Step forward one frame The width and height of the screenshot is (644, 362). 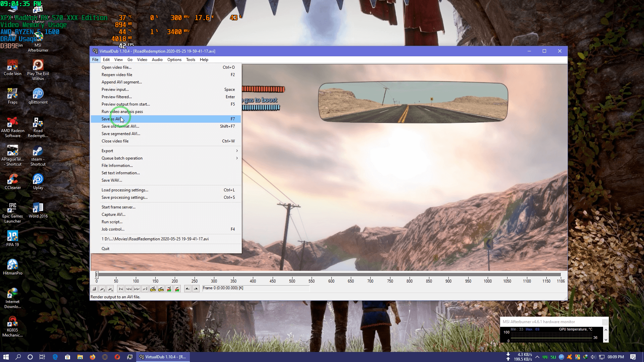[137, 289]
